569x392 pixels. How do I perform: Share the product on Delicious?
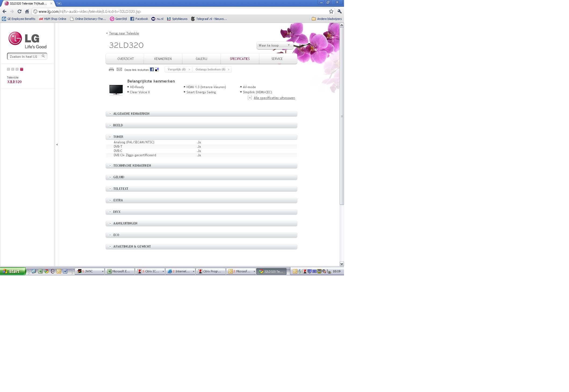point(157,69)
